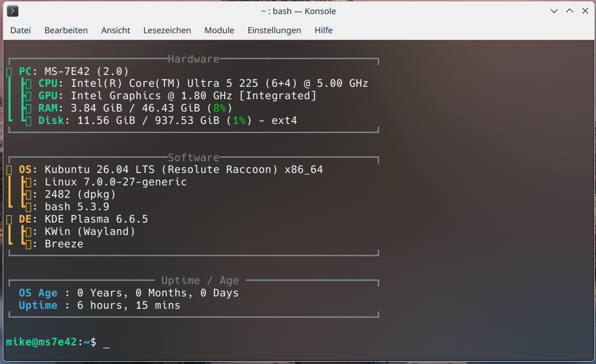Open the Hilfe menu
Viewport: 596px width, 364px height.
(x=323, y=30)
